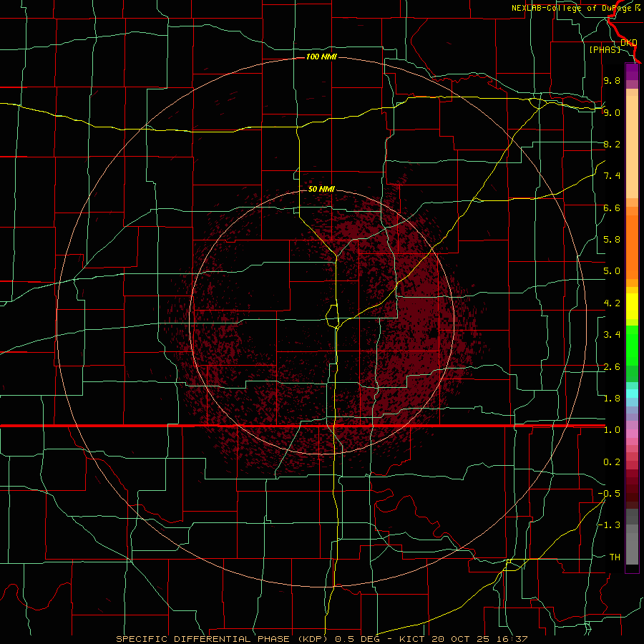Click the "KICT 20 OCT 25 16:37" timestamp
This screenshot has width=644, height=644.
point(463,639)
